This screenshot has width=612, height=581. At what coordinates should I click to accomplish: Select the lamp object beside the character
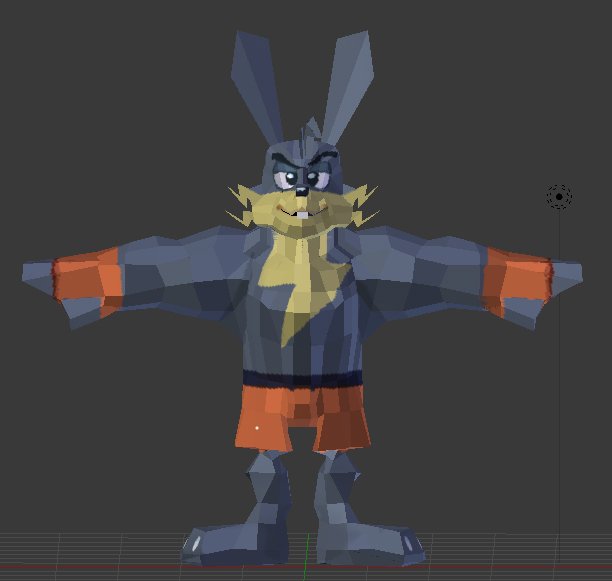(x=559, y=197)
